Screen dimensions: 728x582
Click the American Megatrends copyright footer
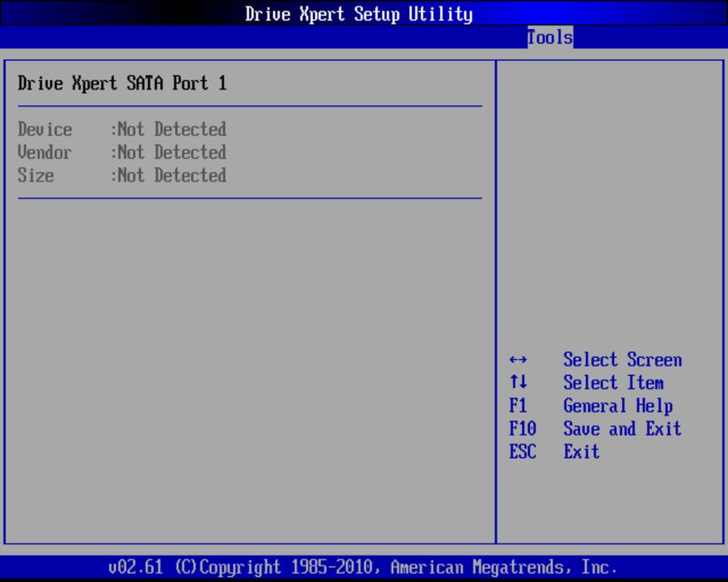362,567
